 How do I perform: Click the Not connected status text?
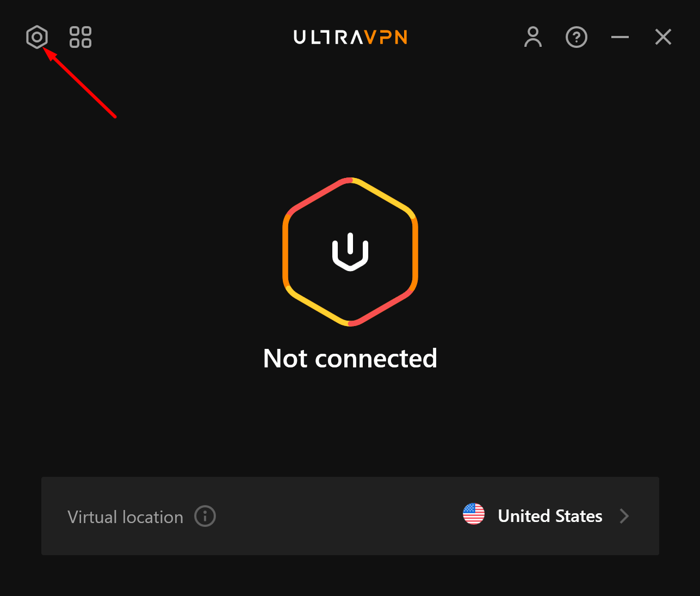350,358
